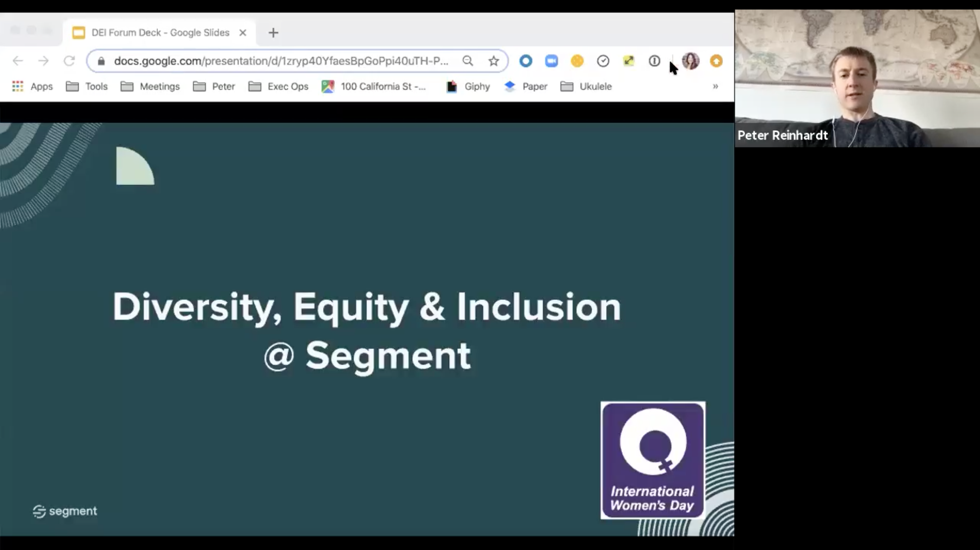Open a new browser tab
This screenshot has width=980, height=550.
[273, 33]
